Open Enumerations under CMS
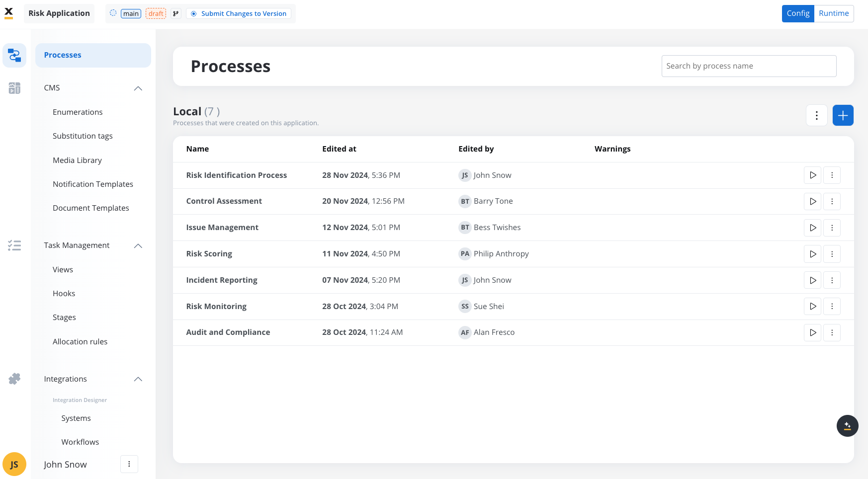 78,112
